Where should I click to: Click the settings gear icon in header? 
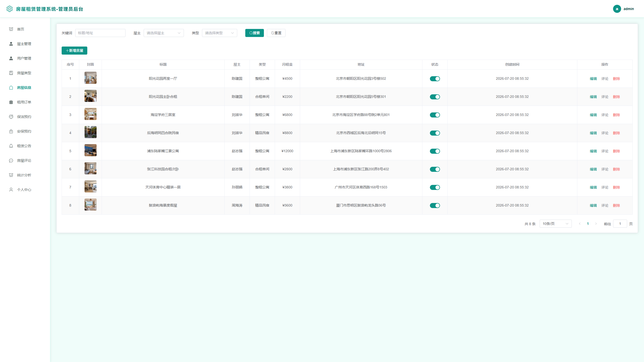click(10, 9)
